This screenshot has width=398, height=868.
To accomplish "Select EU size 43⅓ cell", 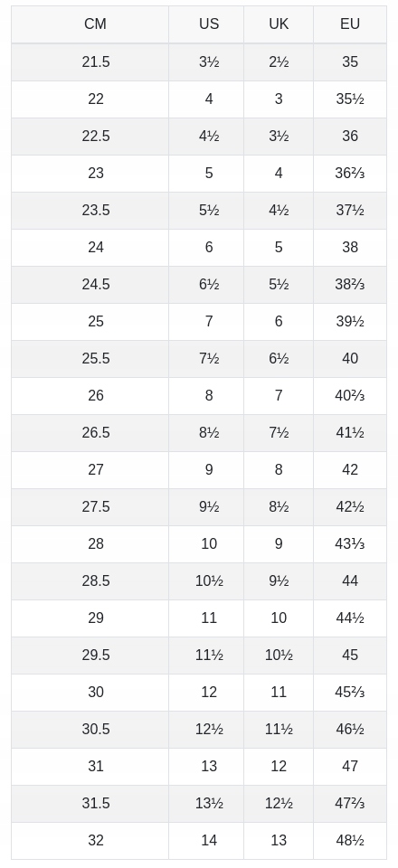I will pyautogui.click(x=350, y=544).
